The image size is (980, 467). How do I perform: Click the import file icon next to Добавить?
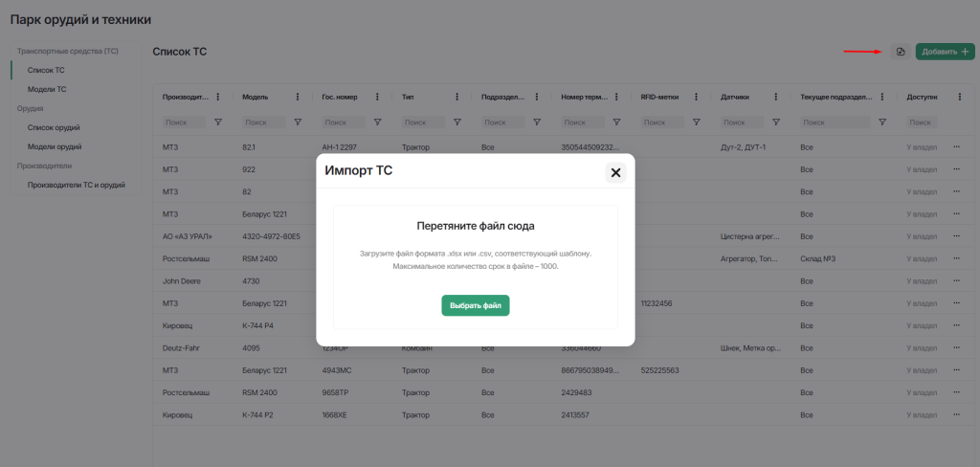click(x=900, y=52)
